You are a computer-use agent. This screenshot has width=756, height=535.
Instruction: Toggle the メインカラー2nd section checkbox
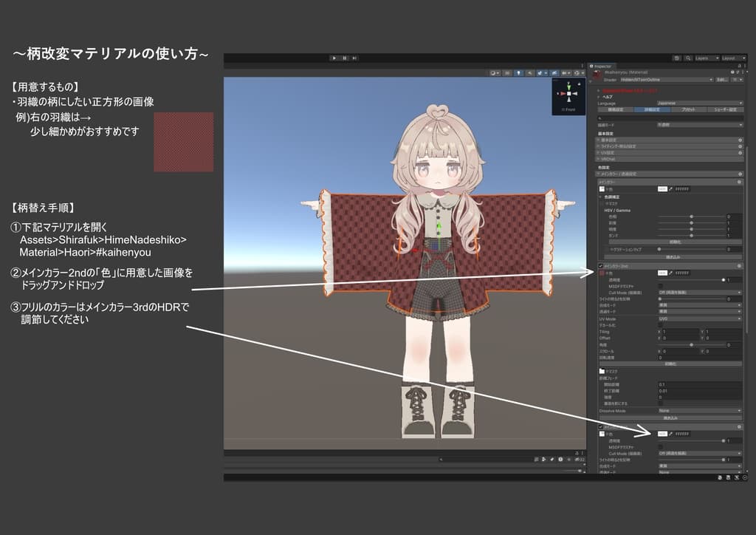600,266
